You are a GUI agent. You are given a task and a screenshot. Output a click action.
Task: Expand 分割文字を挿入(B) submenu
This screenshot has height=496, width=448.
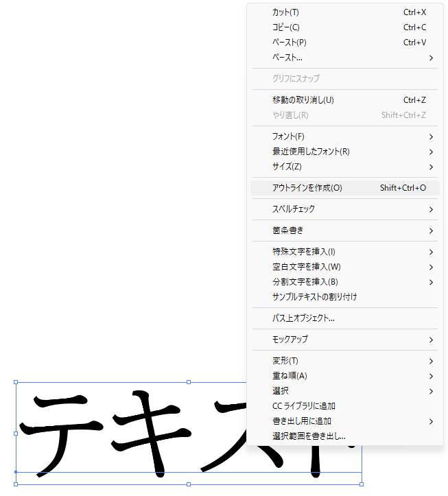click(305, 282)
